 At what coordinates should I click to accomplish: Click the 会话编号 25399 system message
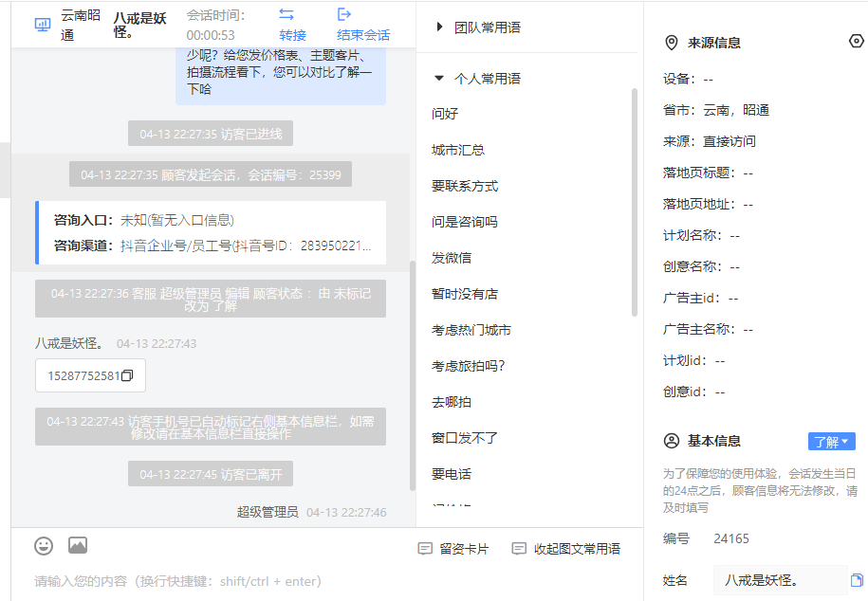click(211, 174)
